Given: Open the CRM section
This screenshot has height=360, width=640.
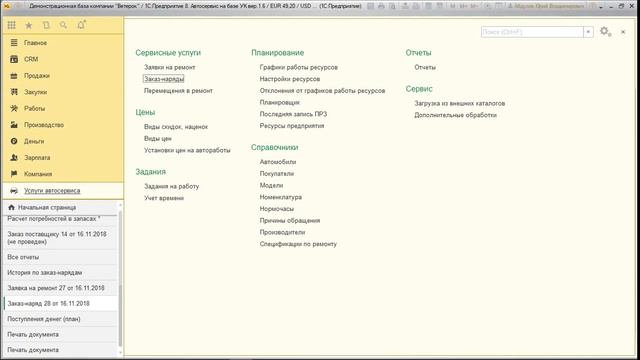Looking at the screenshot, I should [62, 59].
